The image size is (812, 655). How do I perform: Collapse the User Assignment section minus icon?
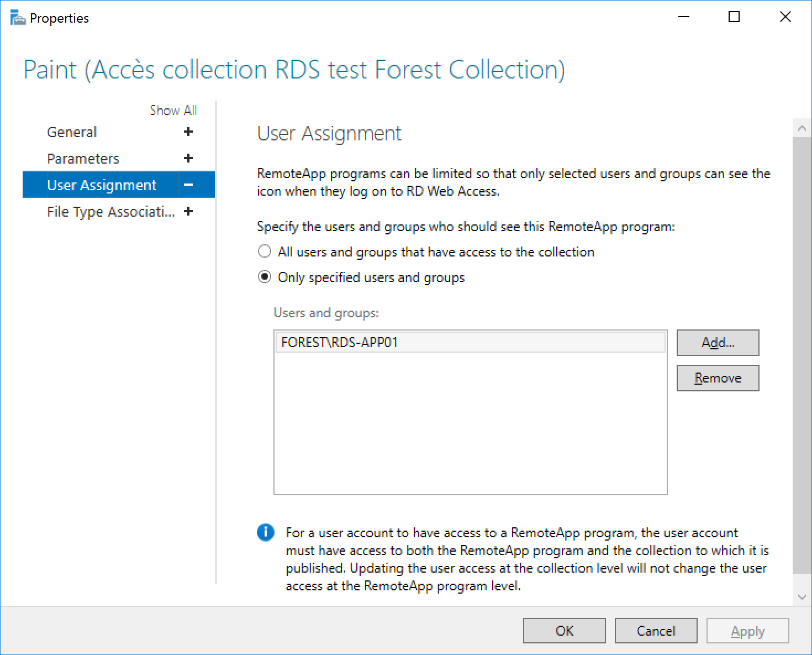[x=188, y=185]
